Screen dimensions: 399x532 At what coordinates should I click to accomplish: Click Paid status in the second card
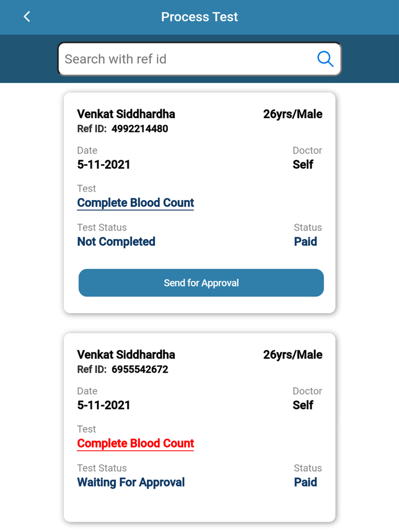click(x=306, y=482)
